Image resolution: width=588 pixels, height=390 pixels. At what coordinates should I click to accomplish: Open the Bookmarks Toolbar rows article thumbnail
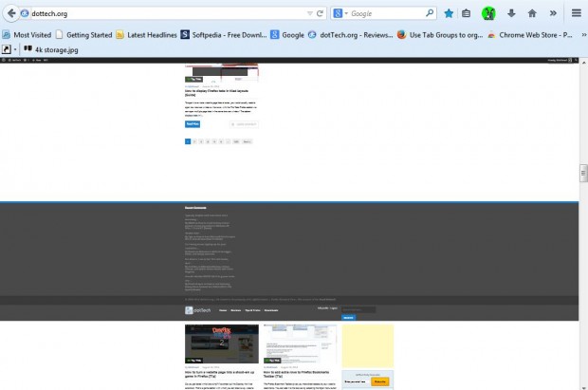tap(300, 344)
